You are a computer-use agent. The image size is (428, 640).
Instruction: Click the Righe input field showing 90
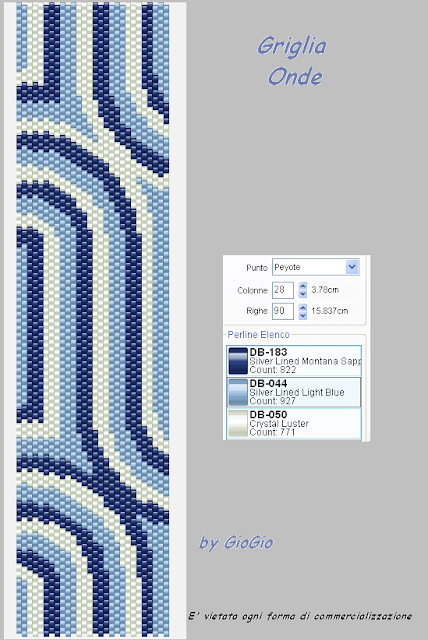(x=283, y=311)
